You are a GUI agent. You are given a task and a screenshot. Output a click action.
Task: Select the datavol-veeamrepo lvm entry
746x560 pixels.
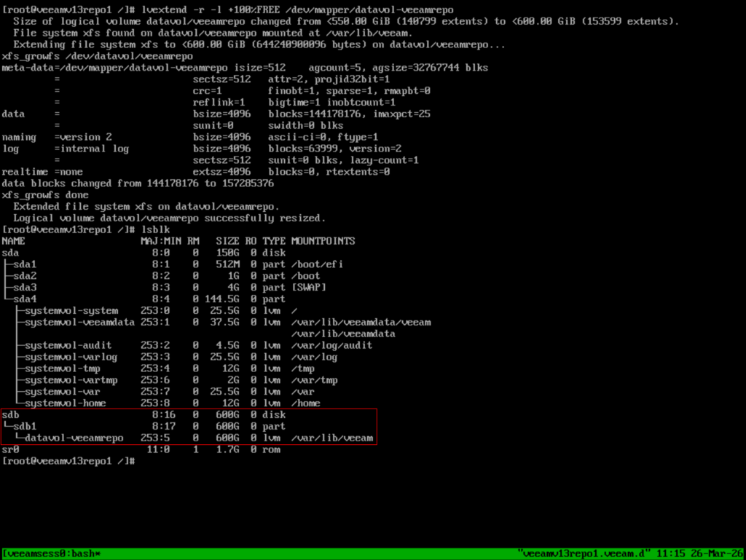74,438
